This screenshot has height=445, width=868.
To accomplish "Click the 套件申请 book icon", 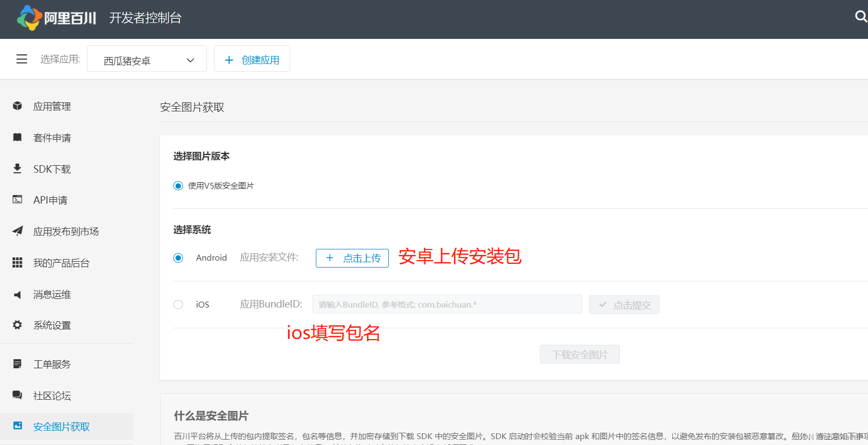I will click(18, 137).
